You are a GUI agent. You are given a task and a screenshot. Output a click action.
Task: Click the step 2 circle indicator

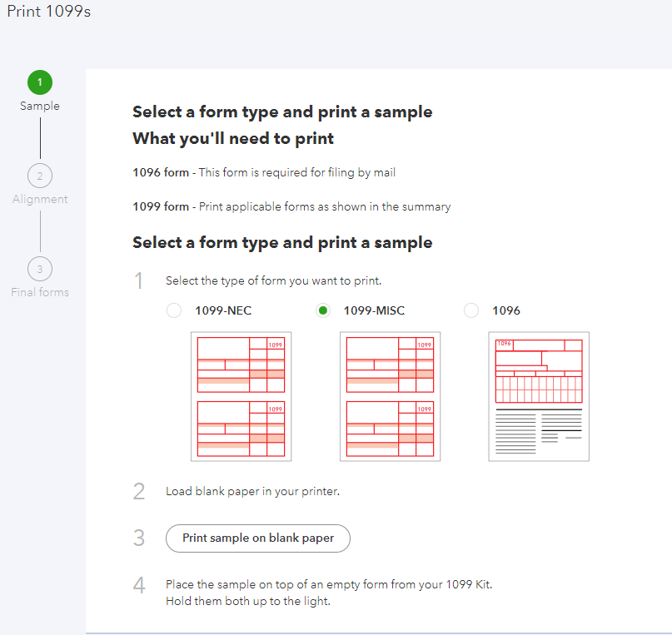click(x=40, y=176)
